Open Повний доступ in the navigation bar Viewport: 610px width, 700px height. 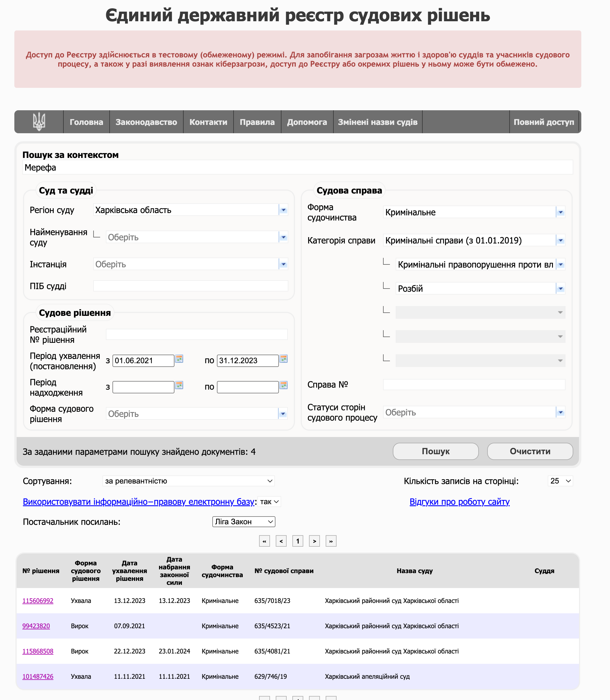click(544, 122)
